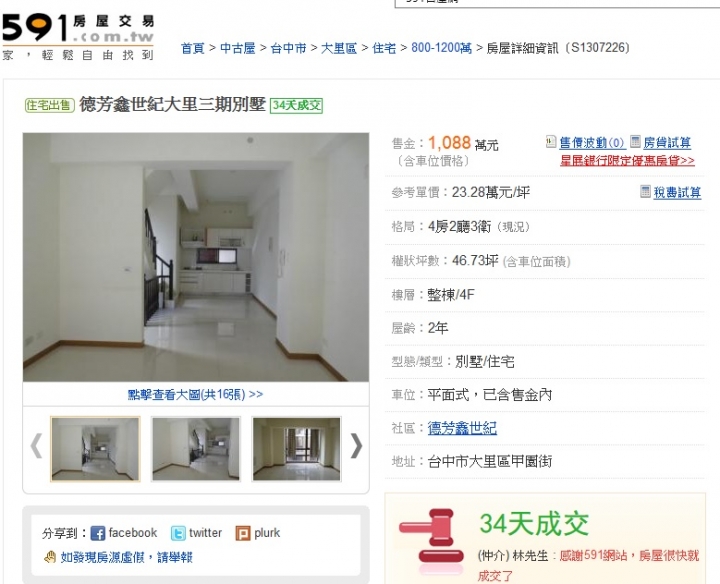Click the 售價波動 price history icon

tap(551, 141)
